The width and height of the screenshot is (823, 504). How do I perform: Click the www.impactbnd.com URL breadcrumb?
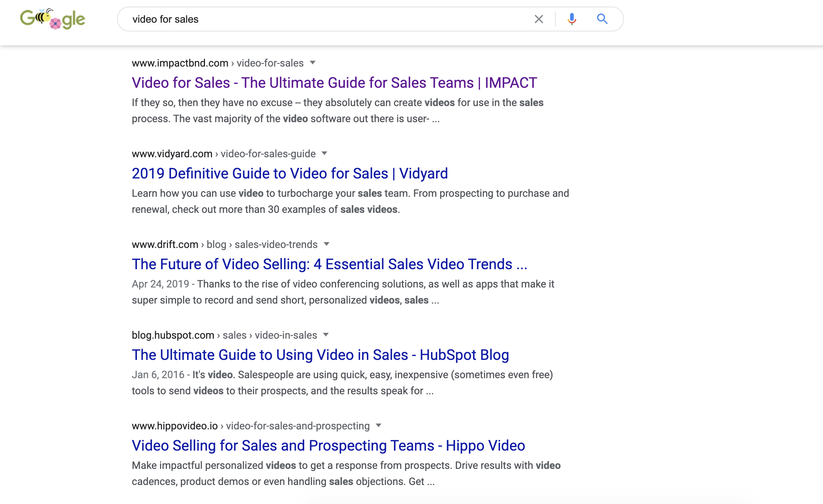pyautogui.click(x=217, y=63)
